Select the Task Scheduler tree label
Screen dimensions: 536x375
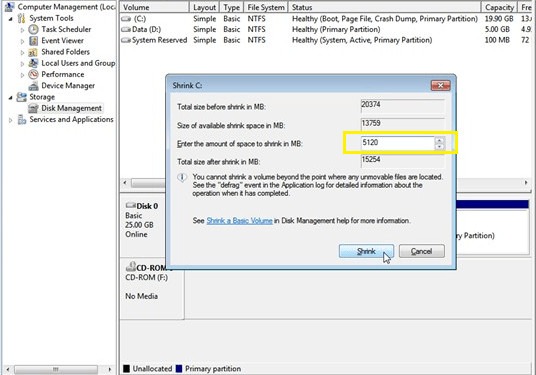66,29
